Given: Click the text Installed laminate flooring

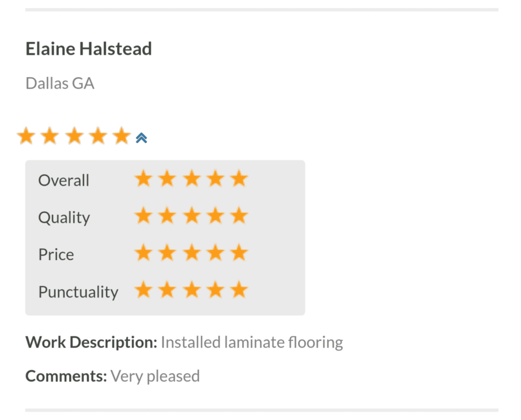Looking at the screenshot, I should [252, 342].
